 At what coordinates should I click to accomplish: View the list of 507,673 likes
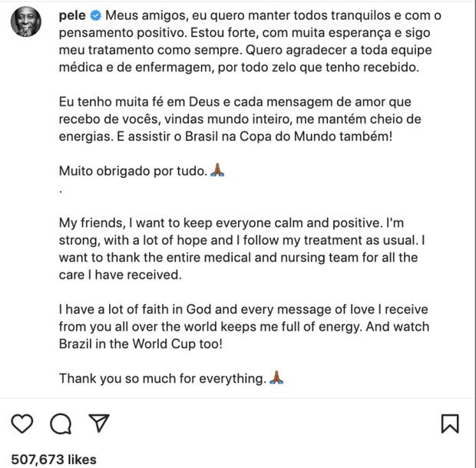(x=54, y=459)
